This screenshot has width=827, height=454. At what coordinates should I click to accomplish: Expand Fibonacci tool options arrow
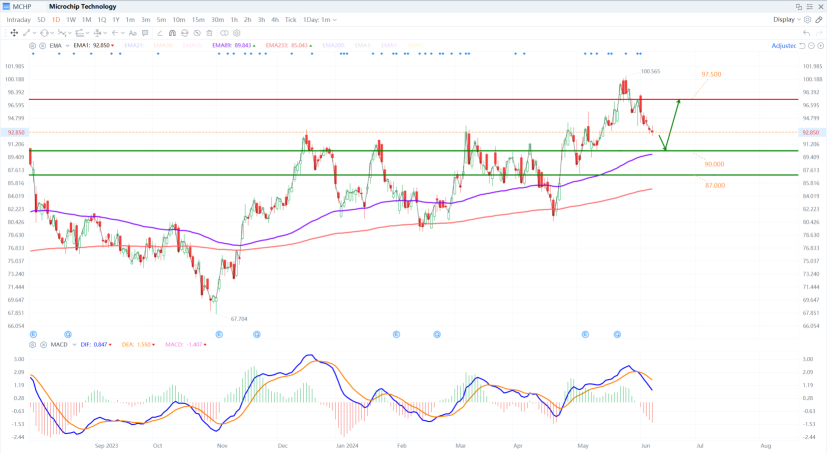click(88, 33)
